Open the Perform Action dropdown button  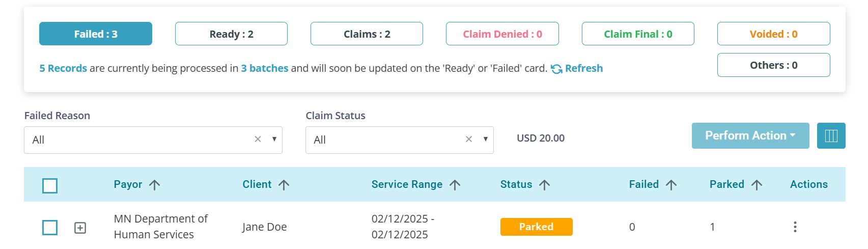click(750, 136)
